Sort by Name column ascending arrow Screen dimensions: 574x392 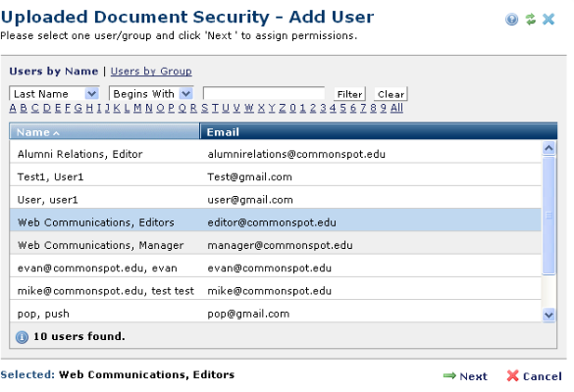tap(56, 133)
